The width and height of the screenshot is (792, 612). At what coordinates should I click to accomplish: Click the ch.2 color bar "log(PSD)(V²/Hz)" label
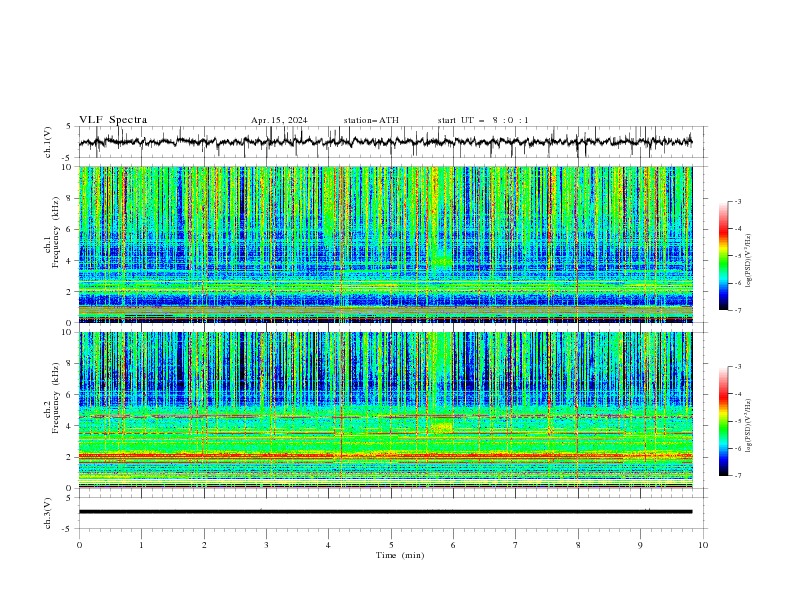[x=749, y=426]
